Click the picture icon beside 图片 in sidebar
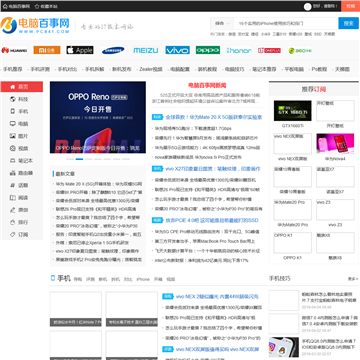This screenshot has height=360, width=360. click(x=13, y=136)
